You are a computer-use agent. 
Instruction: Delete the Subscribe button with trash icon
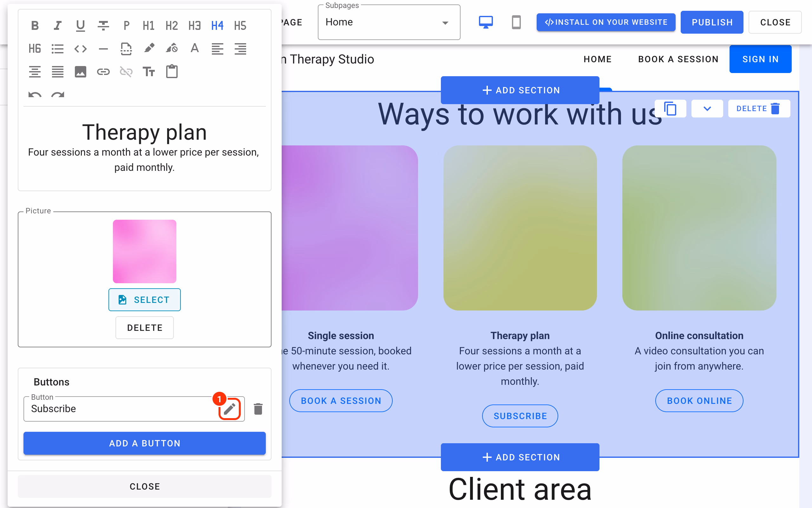click(x=258, y=409)
